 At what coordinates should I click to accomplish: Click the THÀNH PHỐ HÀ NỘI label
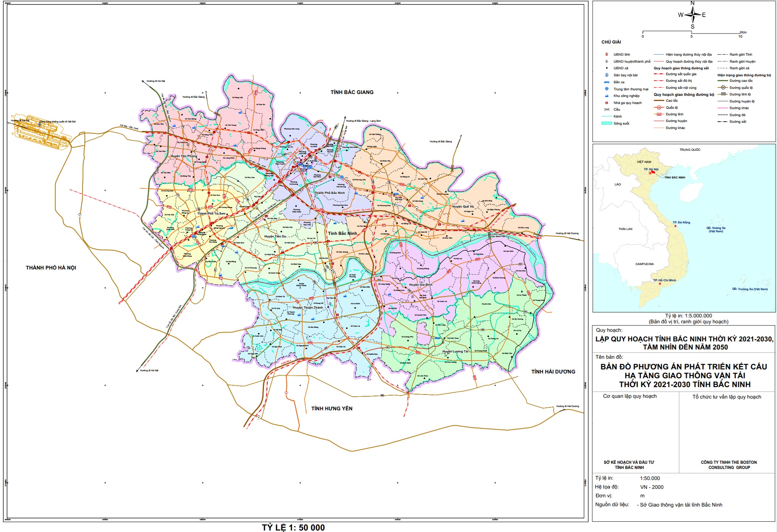(x=51, y=268)
